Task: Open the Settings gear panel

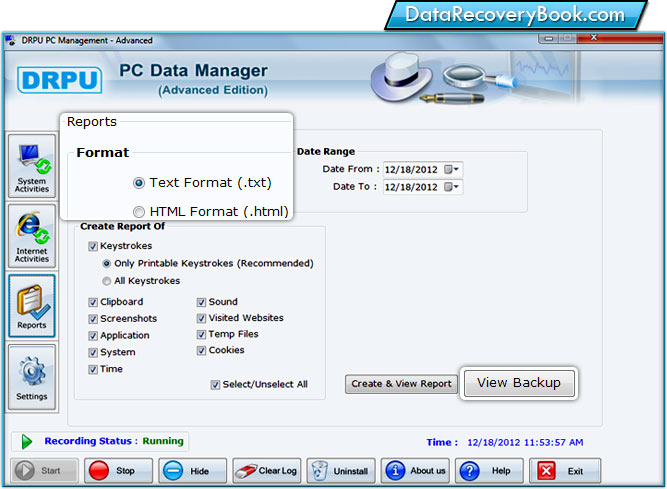Action: click(x=32, y=377)
